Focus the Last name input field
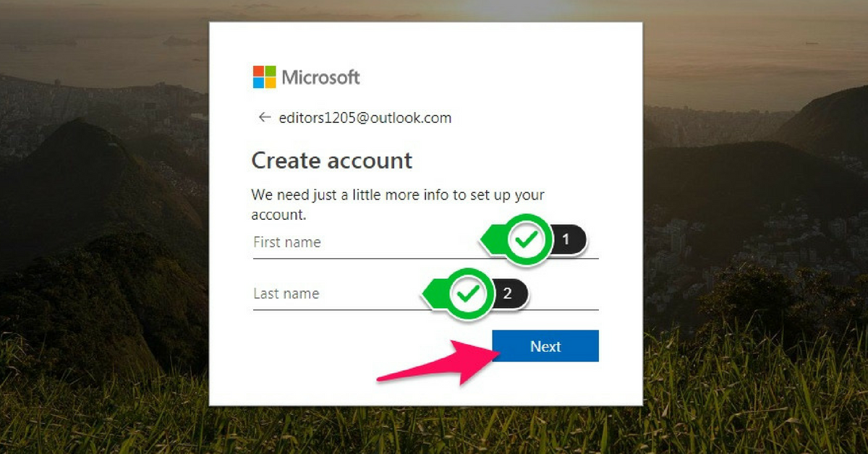 coord(426,294)
